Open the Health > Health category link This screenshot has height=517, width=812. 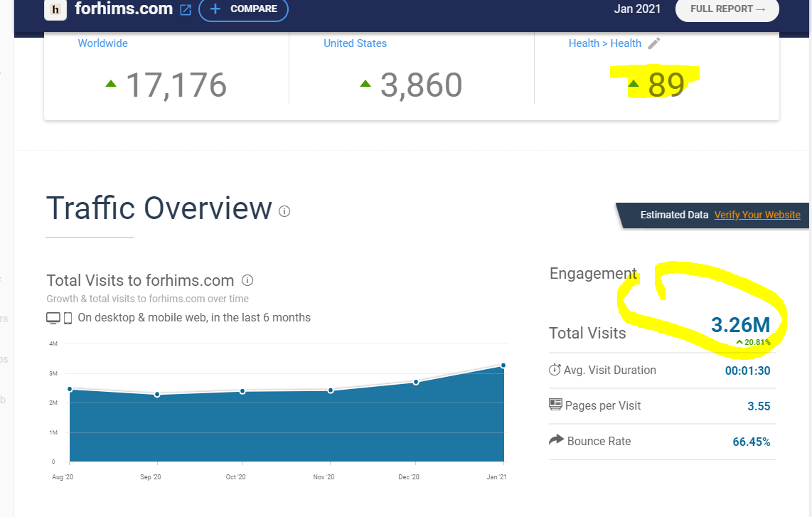tap(605, 43)
